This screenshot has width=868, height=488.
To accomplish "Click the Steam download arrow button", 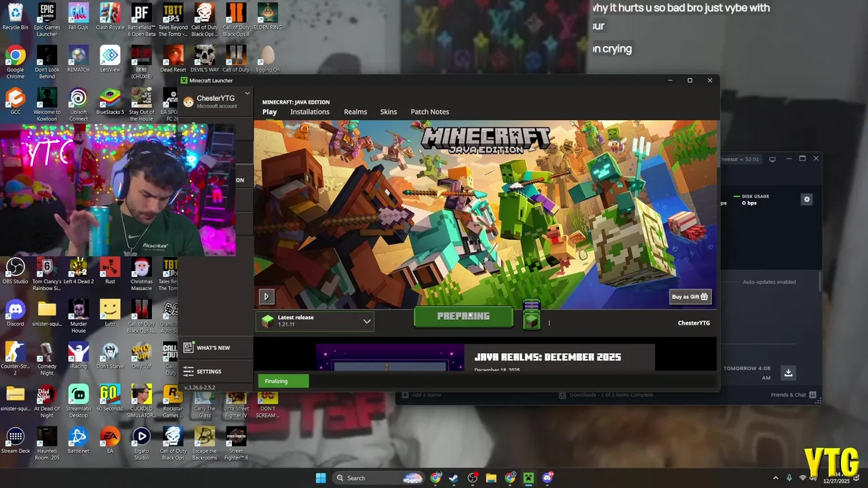I will [788, 373].
